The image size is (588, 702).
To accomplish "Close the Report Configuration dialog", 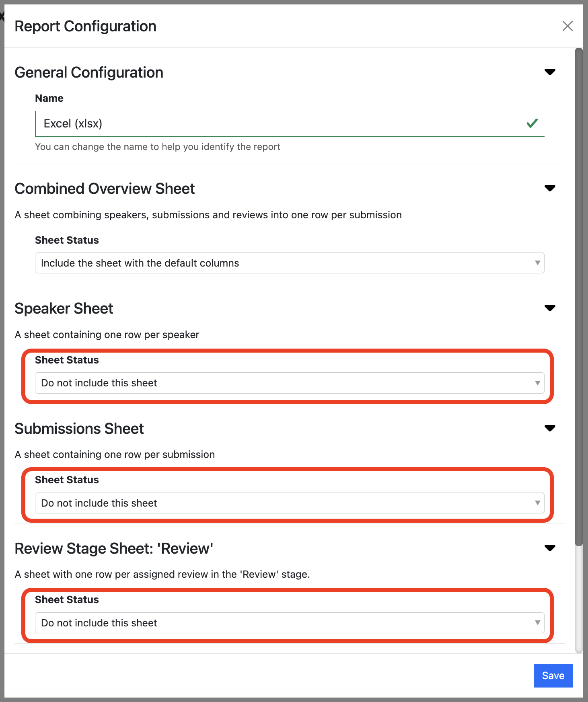I will click(567, 26).
